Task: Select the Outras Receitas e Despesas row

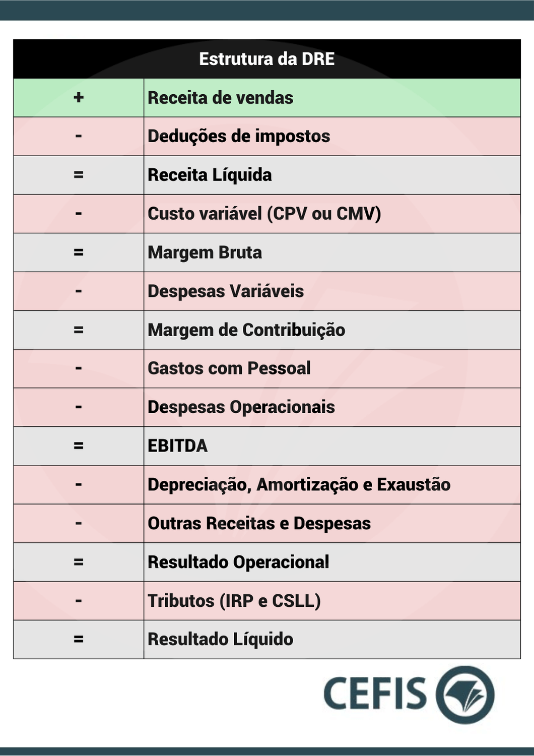Action: [x=267, y=523]
